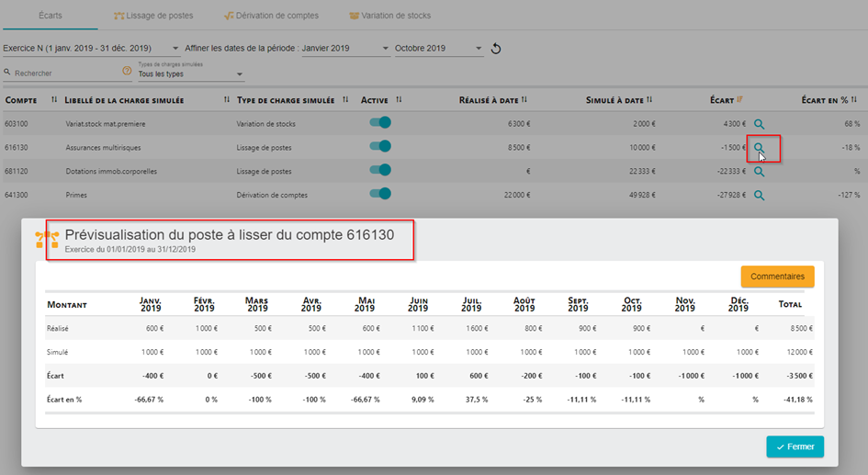Turn off Active switch for Primes
The image size is (868, 475).
378,194
